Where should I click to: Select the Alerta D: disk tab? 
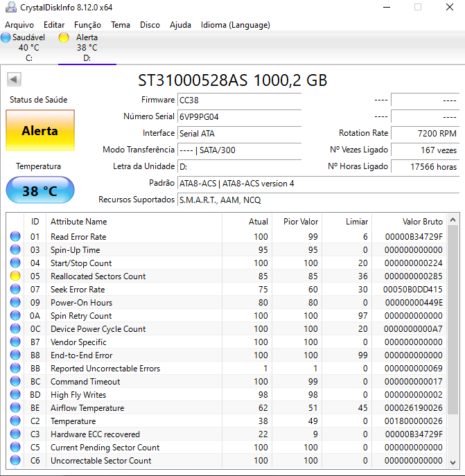(x=87, y=47)
